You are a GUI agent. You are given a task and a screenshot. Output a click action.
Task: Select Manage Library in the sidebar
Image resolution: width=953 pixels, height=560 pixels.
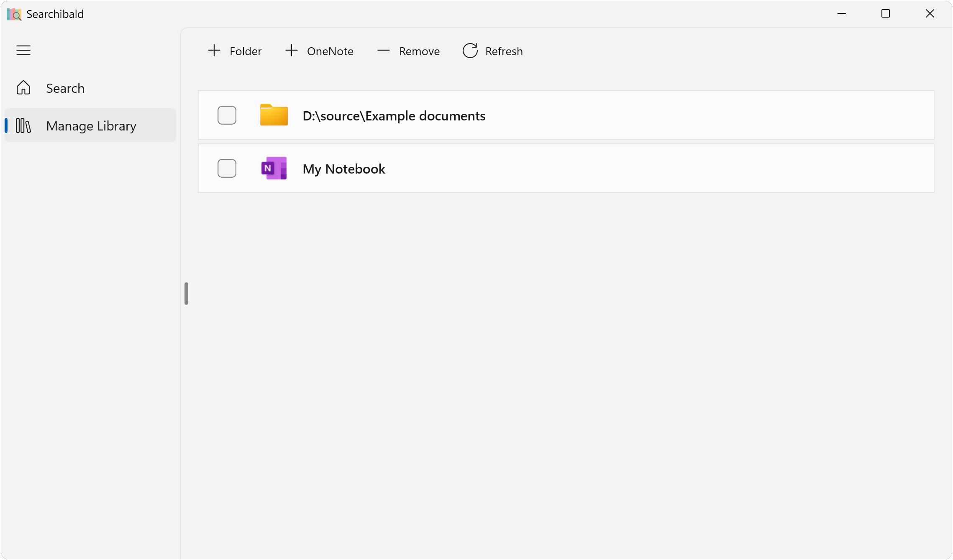click(x=91, y=125)
